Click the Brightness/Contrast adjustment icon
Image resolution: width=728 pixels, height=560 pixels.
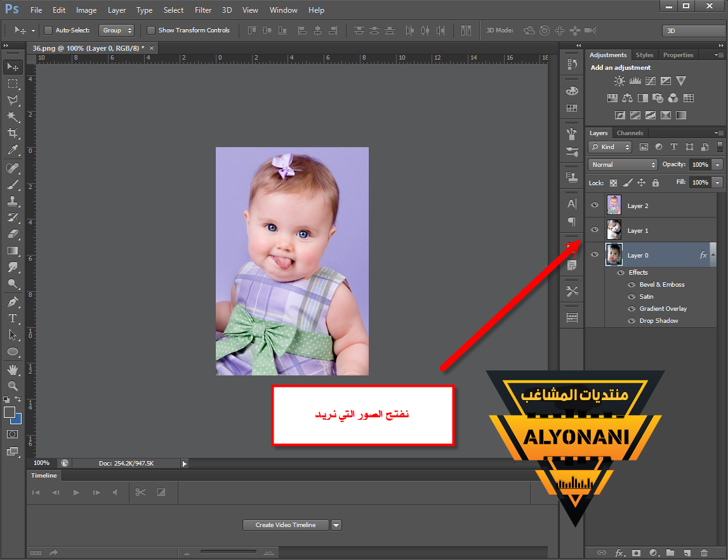(619, 81)
